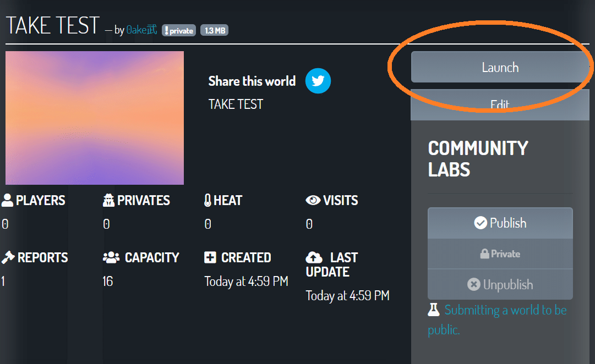Viewport: 595px width, 364px height.
Task: Click the Visits eye icon
Action: coord(313,201)
